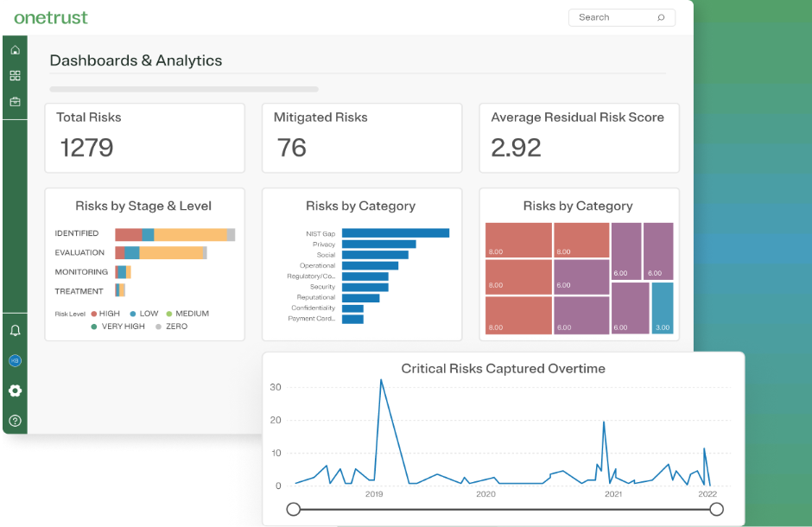Toggle HIGH risk level in legend
The width and height of the screenshot is (812, 527).
[104, 314]
